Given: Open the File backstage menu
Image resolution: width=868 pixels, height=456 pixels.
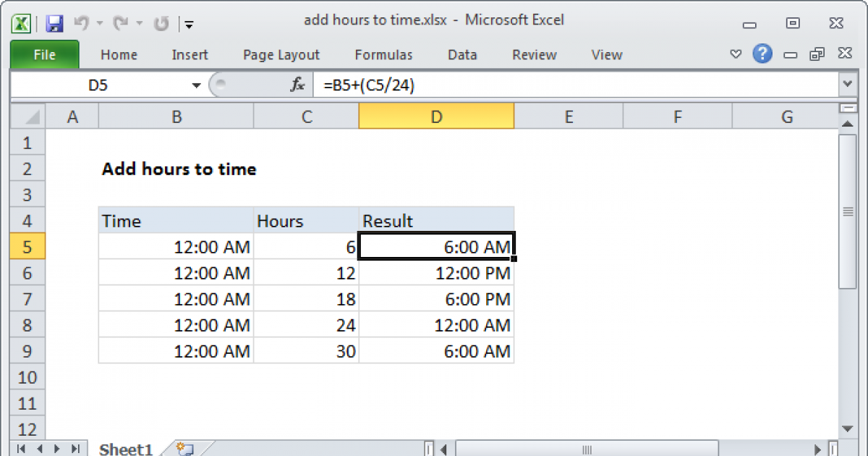Looking at the screenshot, I should [44, 55].
